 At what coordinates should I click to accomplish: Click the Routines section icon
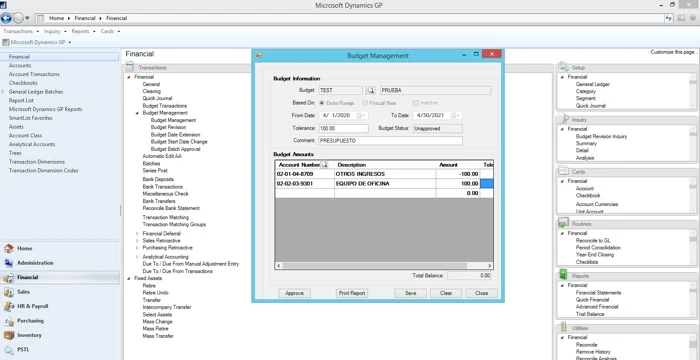tap(563, 223)
